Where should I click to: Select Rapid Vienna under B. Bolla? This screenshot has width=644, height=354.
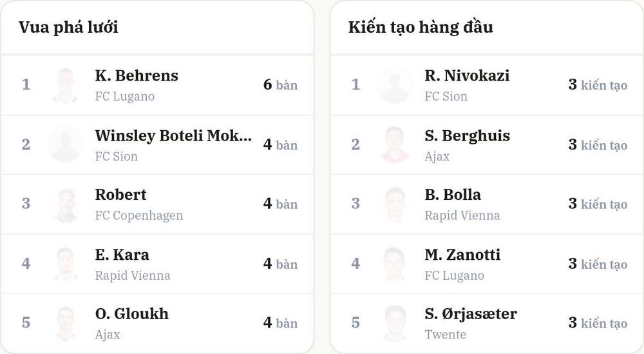[x=462, y=215]
